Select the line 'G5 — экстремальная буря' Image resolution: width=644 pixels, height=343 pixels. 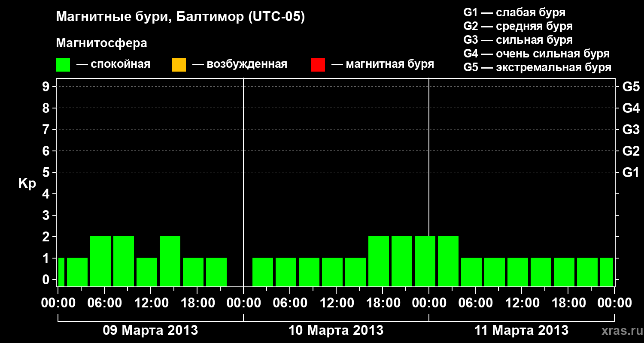tap(538, 67)
